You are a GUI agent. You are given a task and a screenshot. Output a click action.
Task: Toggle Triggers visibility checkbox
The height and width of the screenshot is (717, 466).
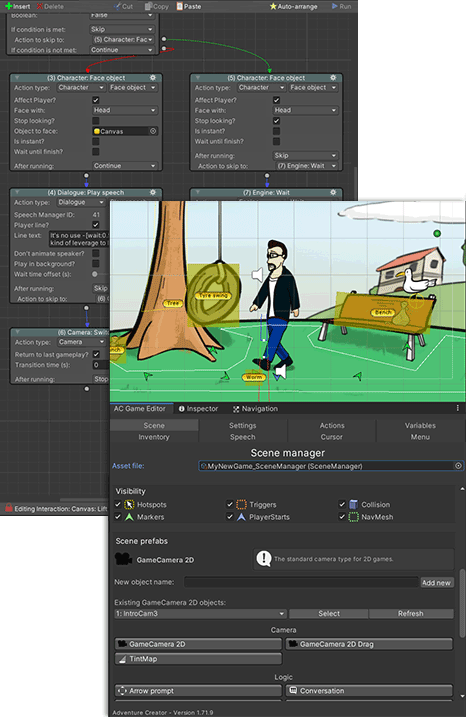click(230, 504)
